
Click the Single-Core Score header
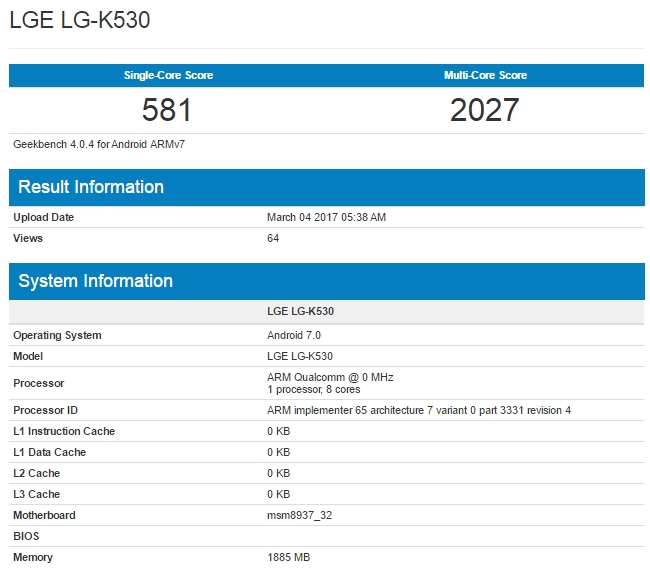[168, 76]
